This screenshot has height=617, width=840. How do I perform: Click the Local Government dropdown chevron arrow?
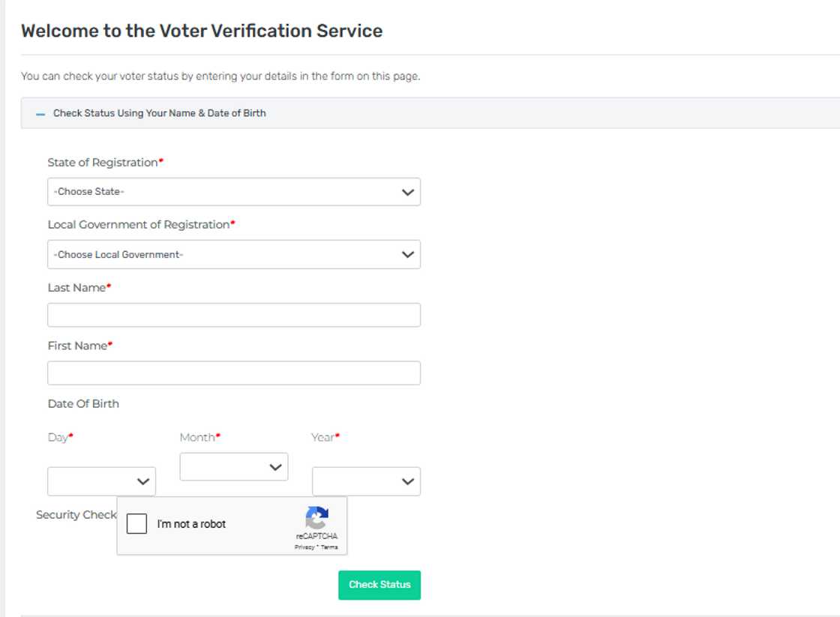pyautogui.click(x=407, y=255)
